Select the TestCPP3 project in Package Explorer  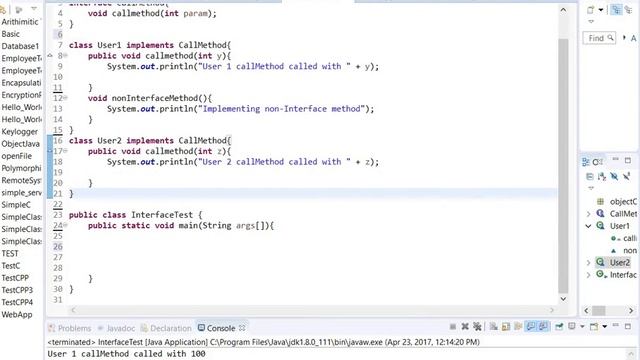(17, 290)
